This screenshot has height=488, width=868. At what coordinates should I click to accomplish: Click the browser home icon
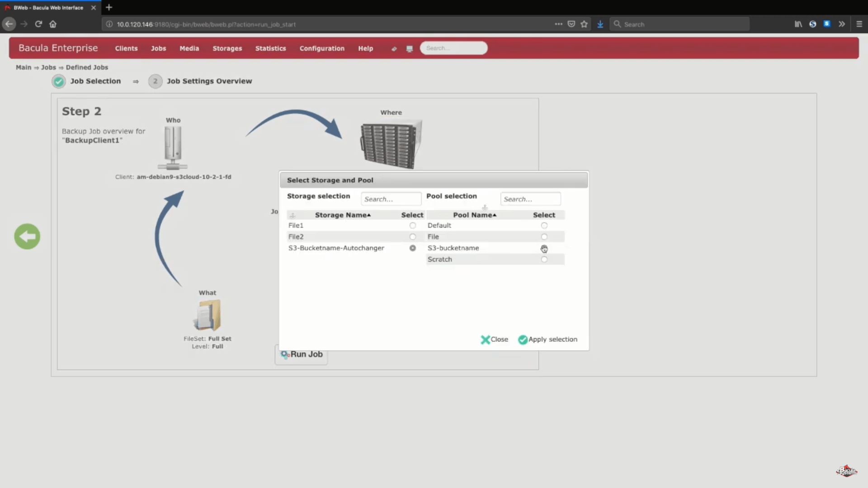point(53,24)
